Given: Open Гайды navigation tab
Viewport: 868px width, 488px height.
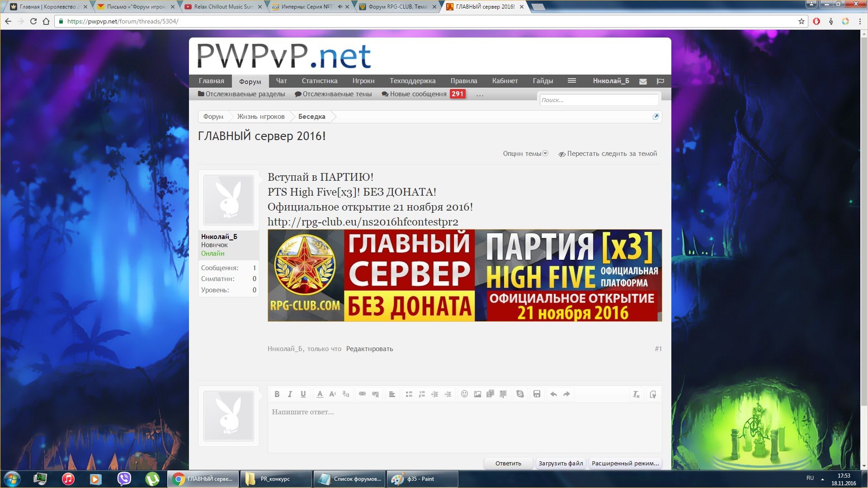Looking at the screenshot, I should (x=542, y=81).
